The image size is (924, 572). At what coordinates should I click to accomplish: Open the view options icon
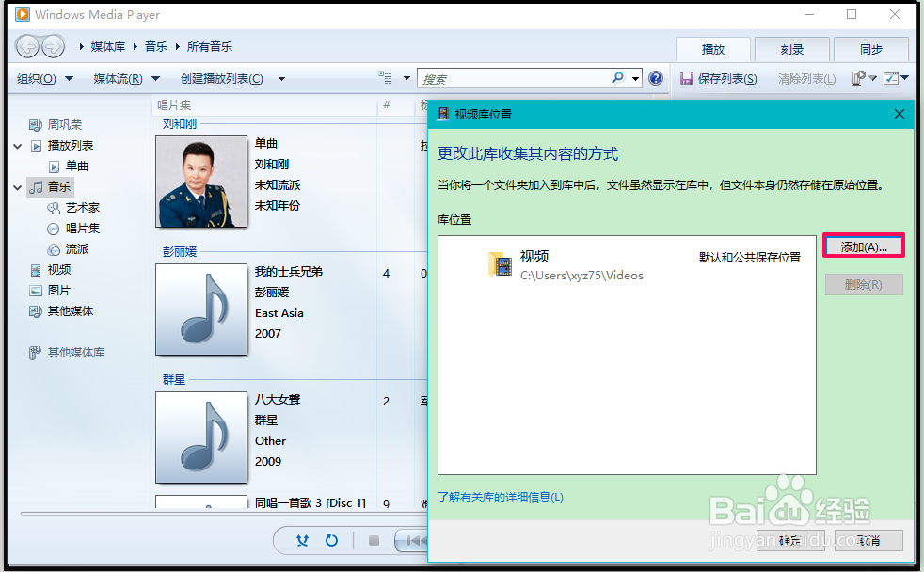pos(386,78)
